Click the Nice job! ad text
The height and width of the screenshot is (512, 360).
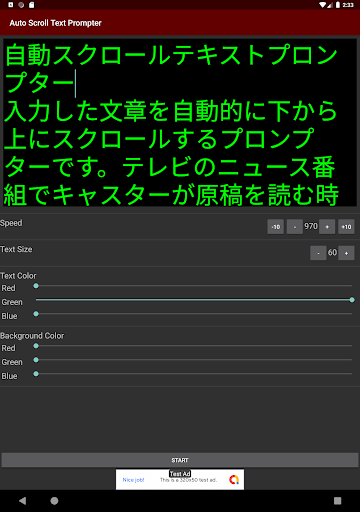click(x=133, y=480)
